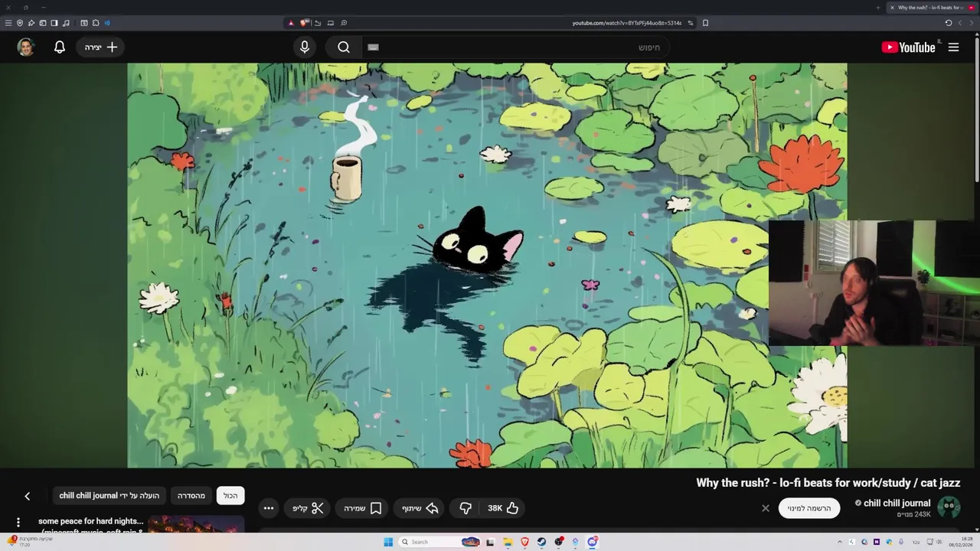
Task: Click the search magnifier button
Action: coord(344,47)
